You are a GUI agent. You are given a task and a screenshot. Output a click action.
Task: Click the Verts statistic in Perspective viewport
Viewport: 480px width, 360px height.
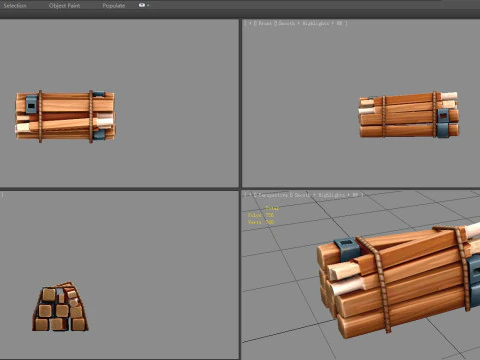[261, 222]
